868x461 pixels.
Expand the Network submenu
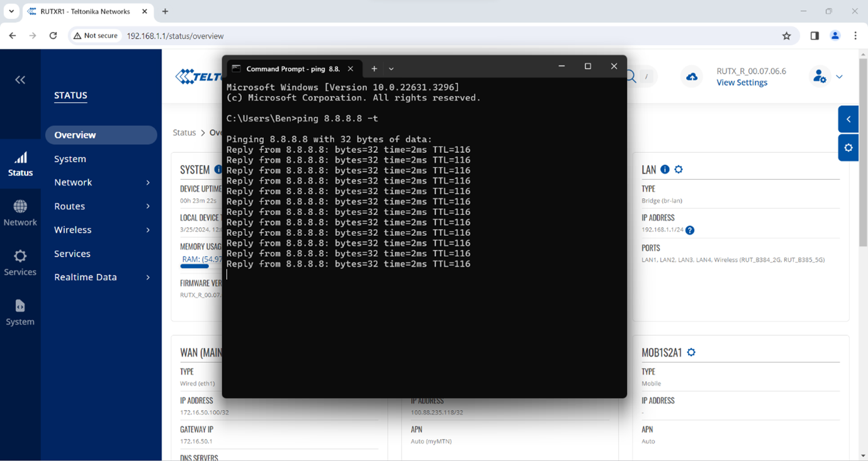148,182
